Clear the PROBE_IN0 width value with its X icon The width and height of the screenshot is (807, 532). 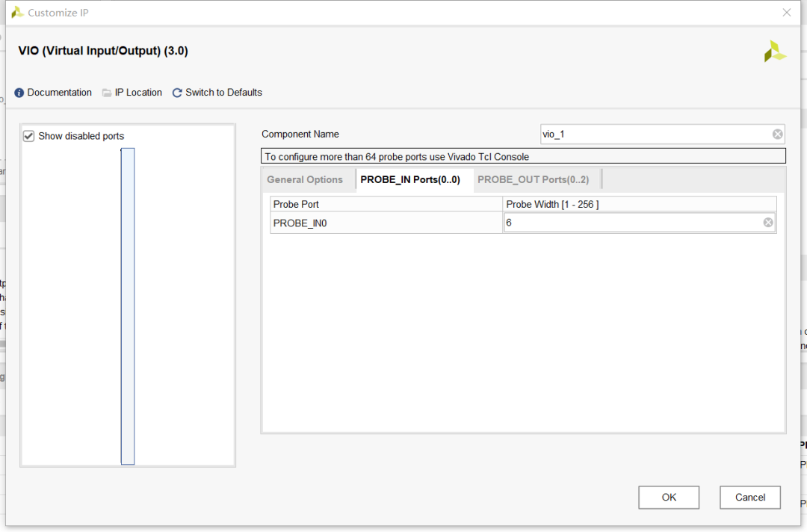point(768,222)
